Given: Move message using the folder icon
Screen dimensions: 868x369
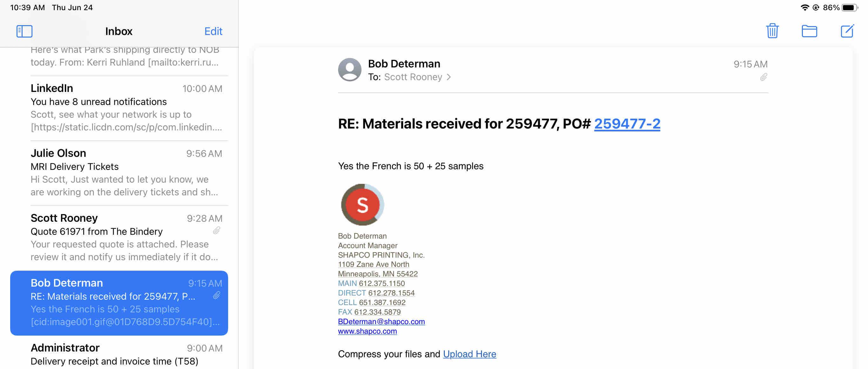Looking at the screenshot, I should coord(809,31).
